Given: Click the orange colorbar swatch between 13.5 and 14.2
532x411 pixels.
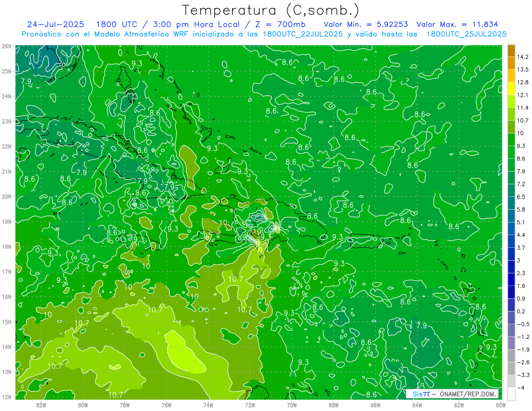Looking at the screenshot, I should pyautogui.click(x=511, y=63).
